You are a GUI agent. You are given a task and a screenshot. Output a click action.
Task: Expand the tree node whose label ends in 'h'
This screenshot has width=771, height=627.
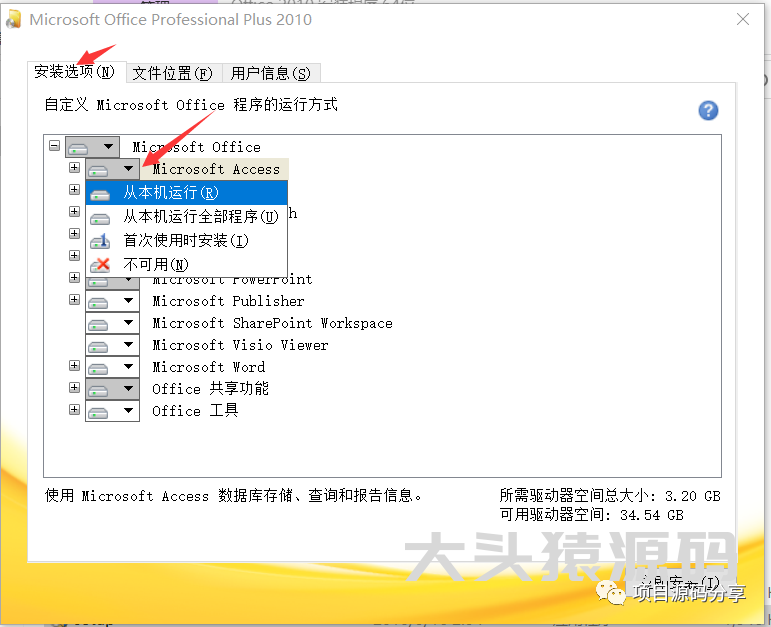tap(74, 211)
